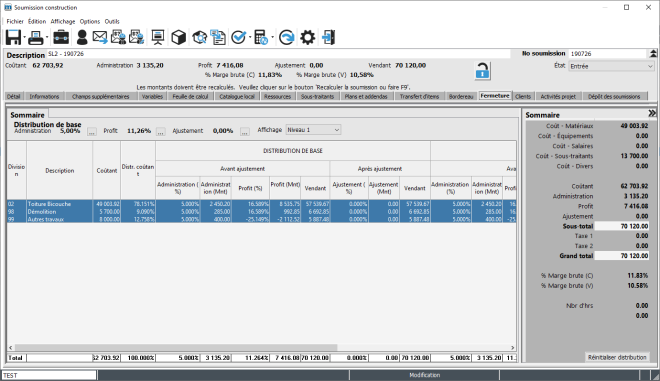Viewport: 660px width, 381px height.
Task: Switch to the Variables tab
Action: 152,96
